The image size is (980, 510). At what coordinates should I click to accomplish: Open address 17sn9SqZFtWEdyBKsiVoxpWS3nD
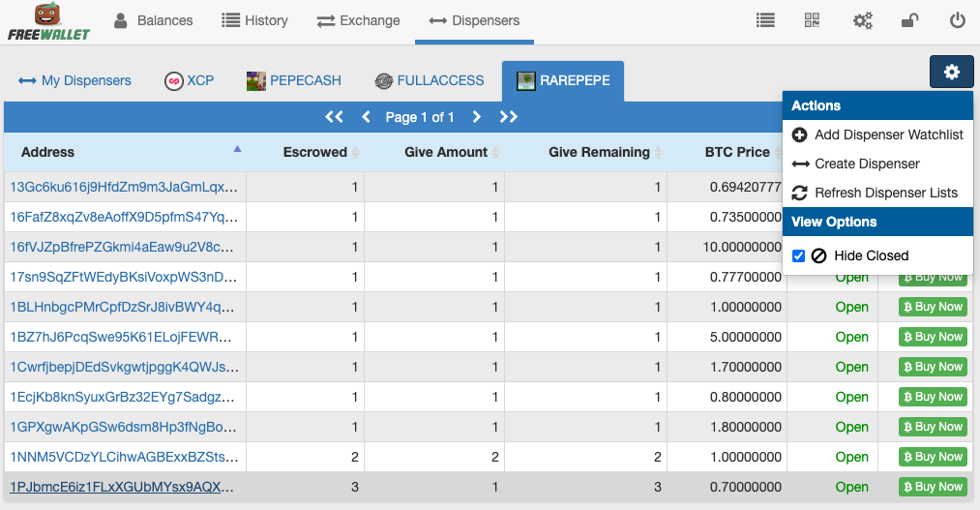pos(124,277)
